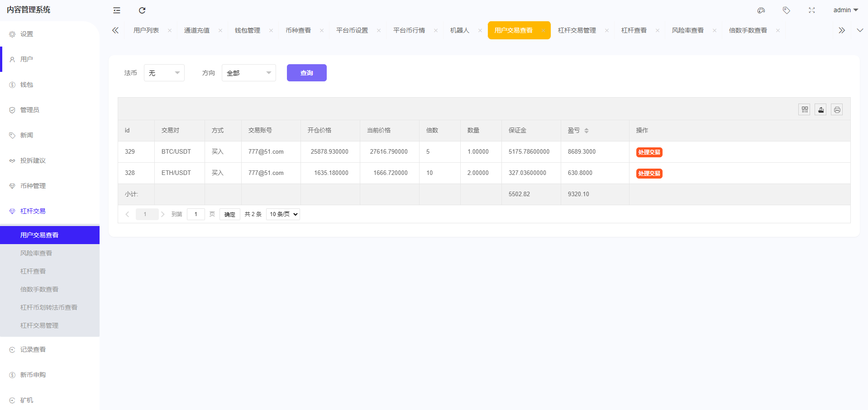This screenshot has height=410, width=868.
Task: Click the collapse sidebar icon near the refresh button
Action: click(x=116, y=10)
